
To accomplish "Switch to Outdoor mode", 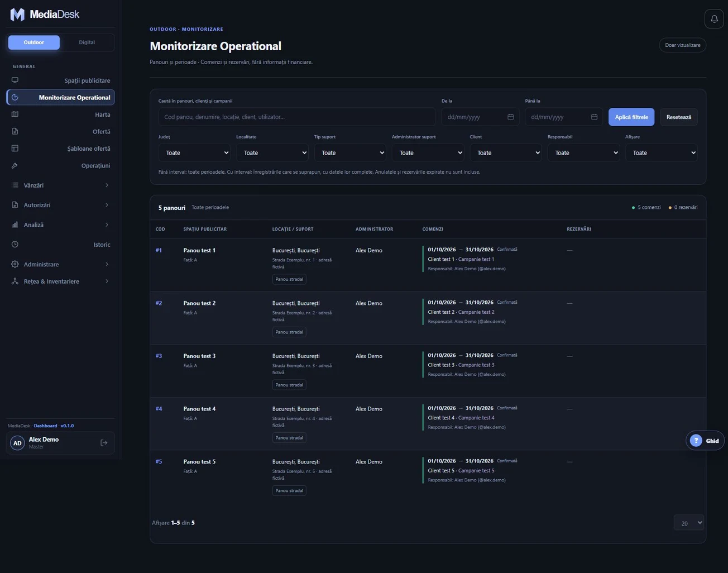I will pyautogui.click(x=33, y=42).
